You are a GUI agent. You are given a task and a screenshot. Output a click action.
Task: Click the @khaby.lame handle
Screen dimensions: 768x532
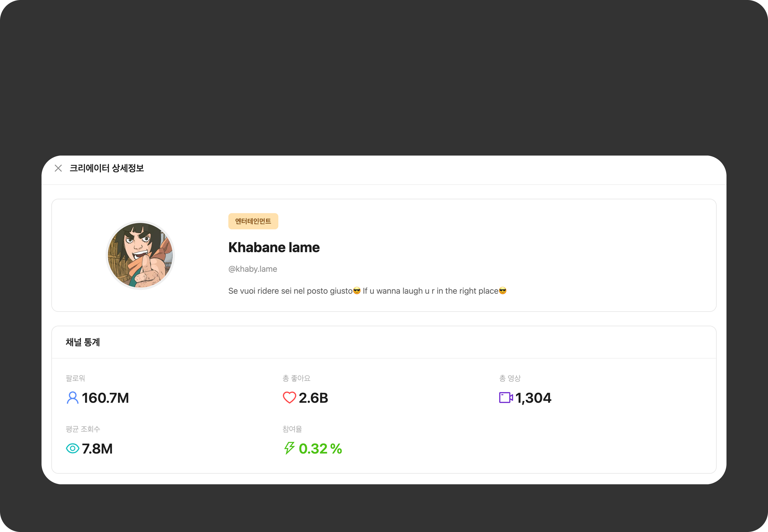click(x=253, y=269)
